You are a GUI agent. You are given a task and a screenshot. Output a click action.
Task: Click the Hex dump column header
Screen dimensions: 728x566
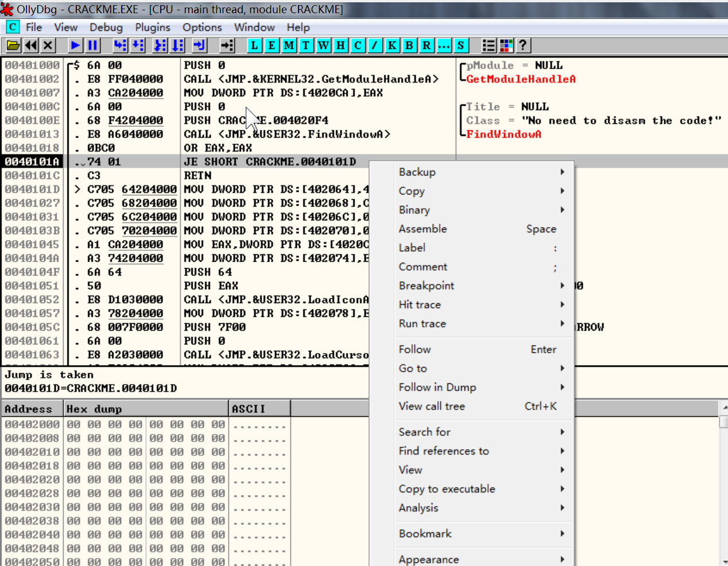pyautogui.click(x=145, y=409)
